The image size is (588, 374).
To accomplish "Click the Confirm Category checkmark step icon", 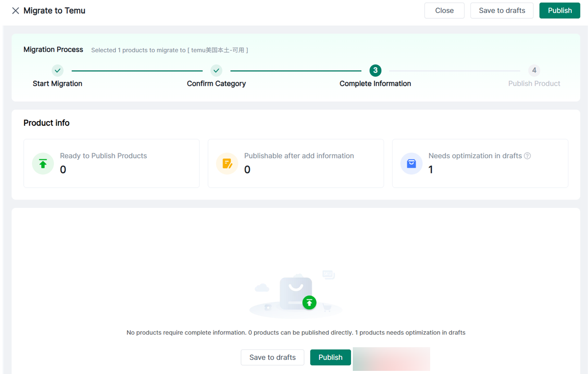I will pyautogui.click(x=216, y=71).
